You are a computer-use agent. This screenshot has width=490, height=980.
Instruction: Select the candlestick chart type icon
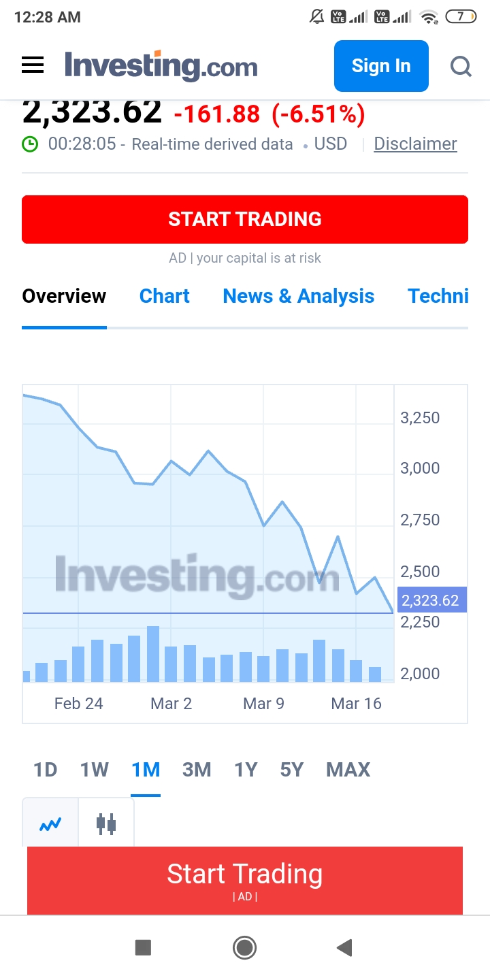click(x=106, y=824)
